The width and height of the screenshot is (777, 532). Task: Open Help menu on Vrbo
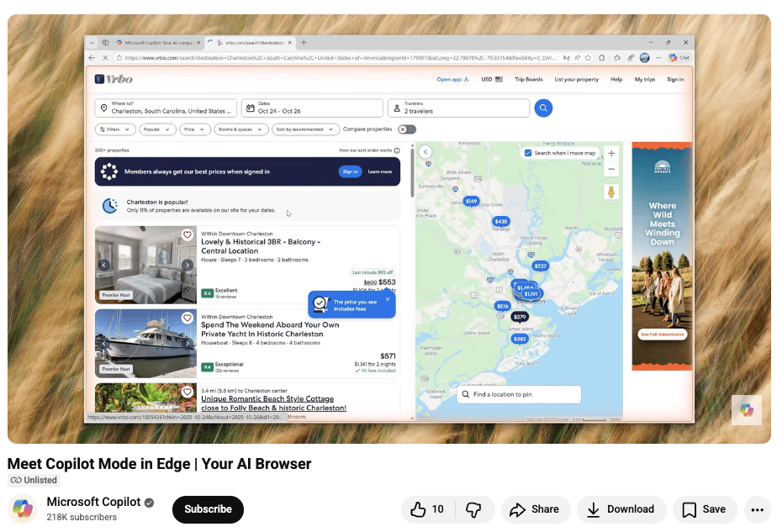(x=616, y=79)
